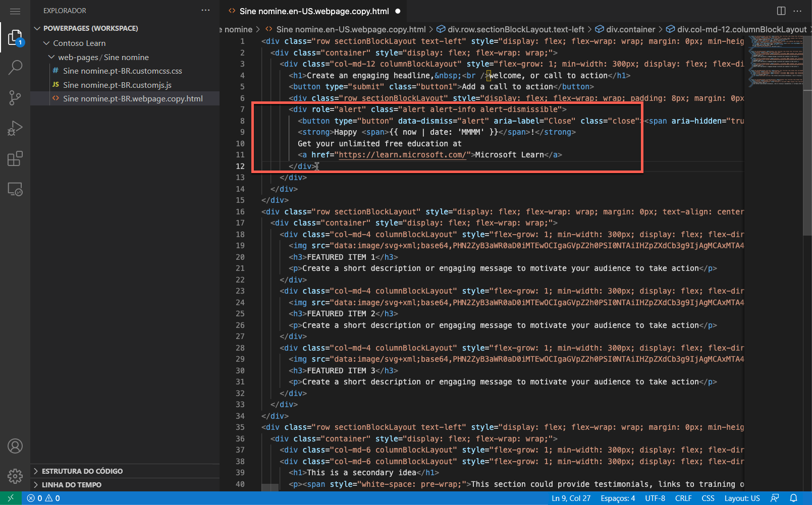Split the editor to the right
812x505 pixels.
pos(781,11)
